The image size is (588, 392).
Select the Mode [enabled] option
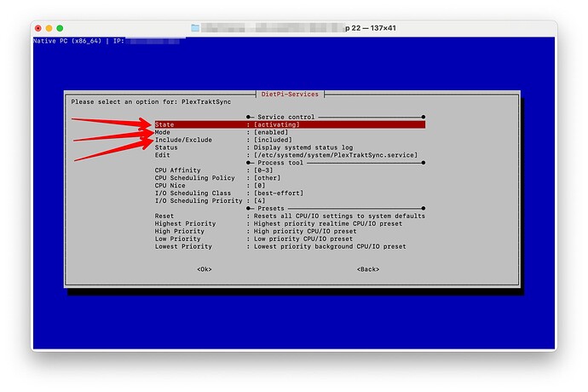click(290, 132)
